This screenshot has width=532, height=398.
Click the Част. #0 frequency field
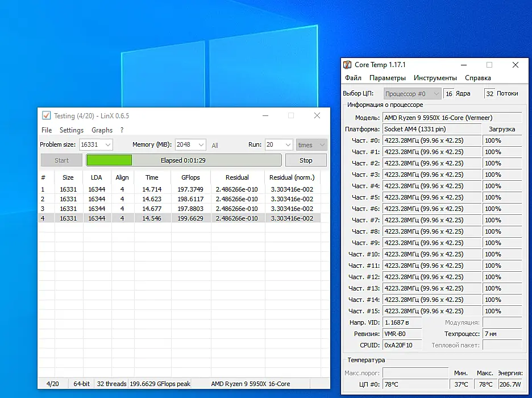click(x=432, y=140)
